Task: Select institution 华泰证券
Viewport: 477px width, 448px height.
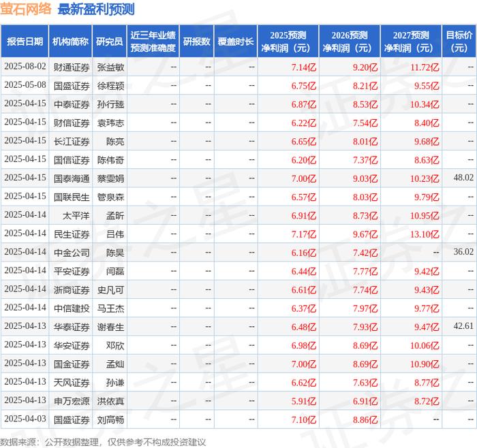Action: point(72,327)
